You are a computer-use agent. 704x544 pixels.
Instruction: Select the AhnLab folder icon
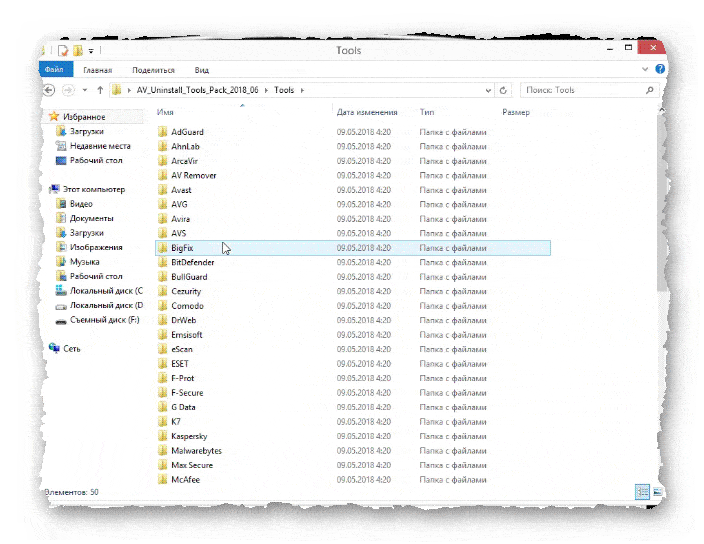click(x=163, y=146)
